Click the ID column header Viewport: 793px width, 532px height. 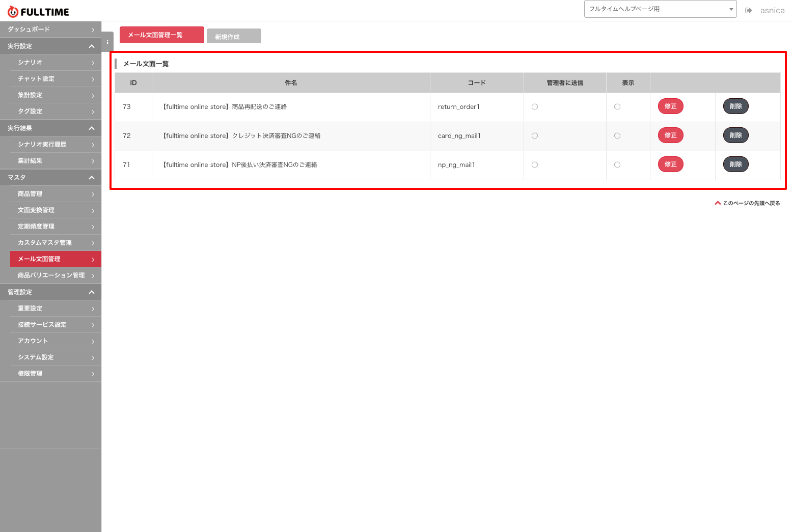coord(133,83)
